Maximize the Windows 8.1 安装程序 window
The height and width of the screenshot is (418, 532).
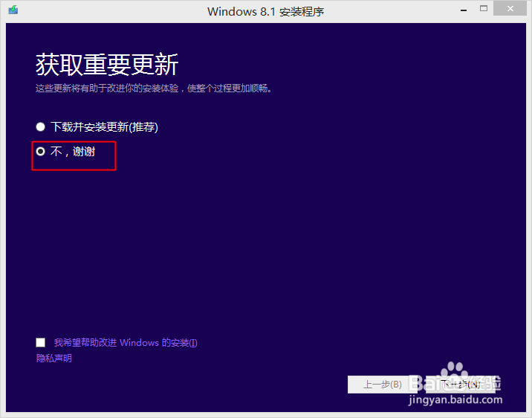click(x=484, y=9)
